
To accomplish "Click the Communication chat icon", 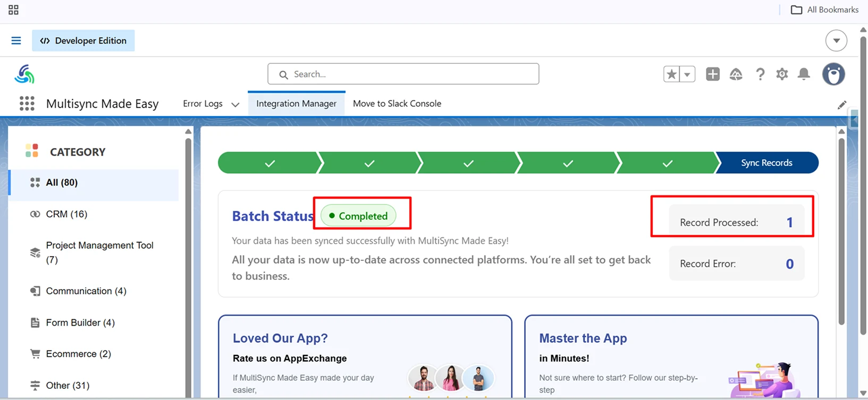I will [x=35, y=291].
